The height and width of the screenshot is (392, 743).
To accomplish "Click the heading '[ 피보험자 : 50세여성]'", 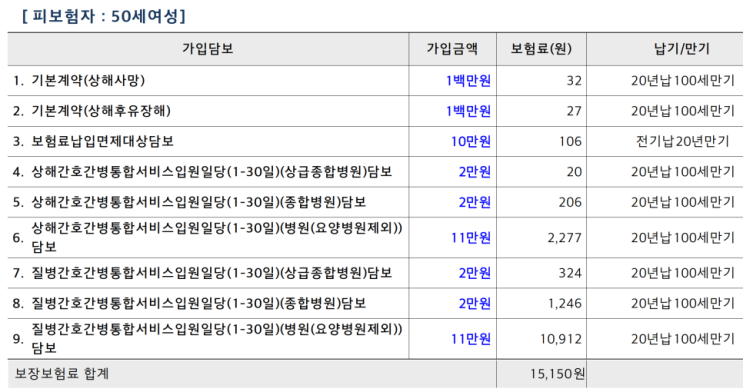I will (103, 17).
